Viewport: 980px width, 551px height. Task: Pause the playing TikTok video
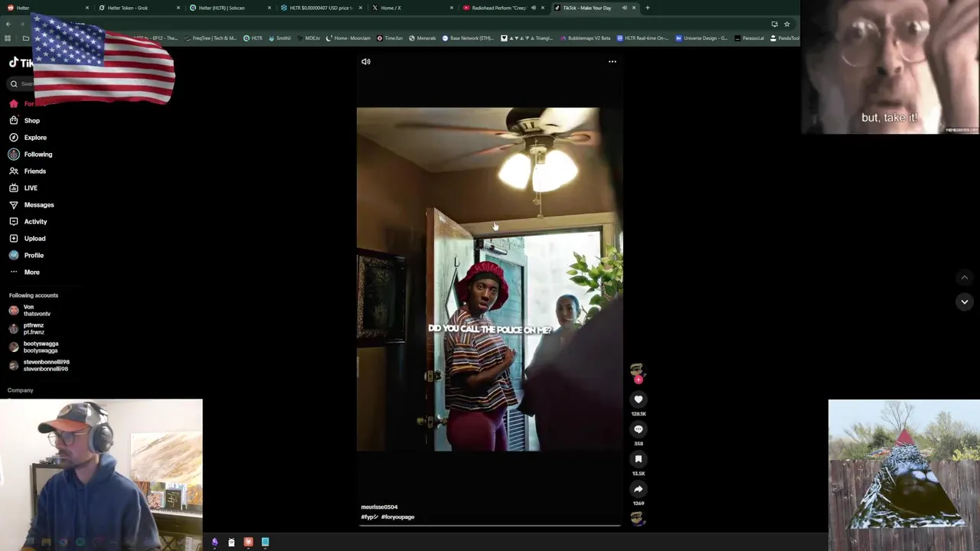490,279
